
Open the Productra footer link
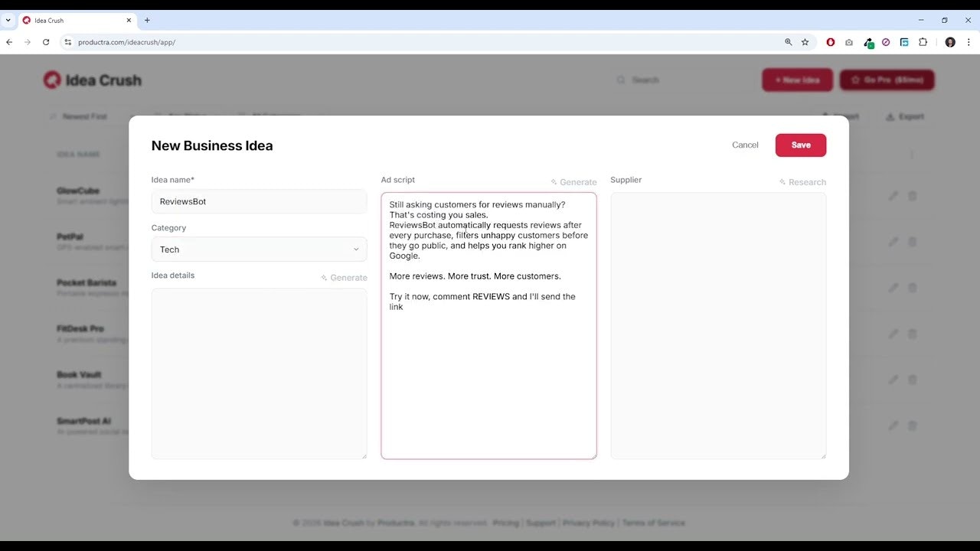[x=396, y=523]
